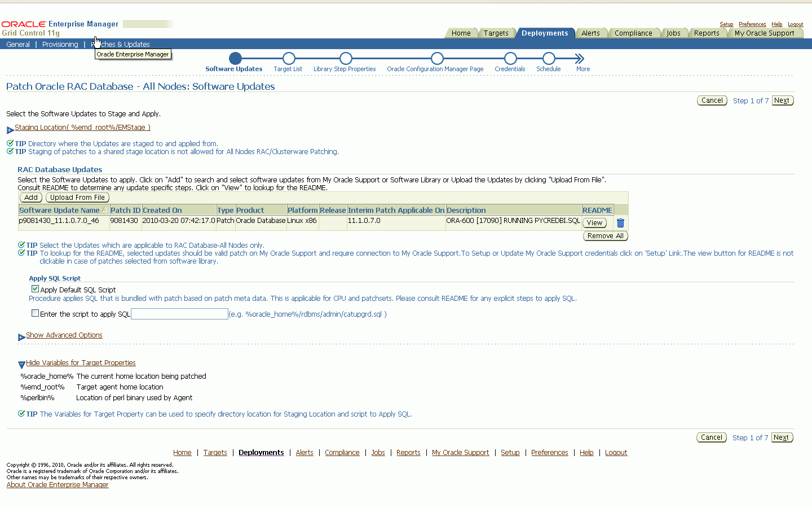Open footer Reports link
This screenshot has height=508, width=812.
click(x=408, y=453)
